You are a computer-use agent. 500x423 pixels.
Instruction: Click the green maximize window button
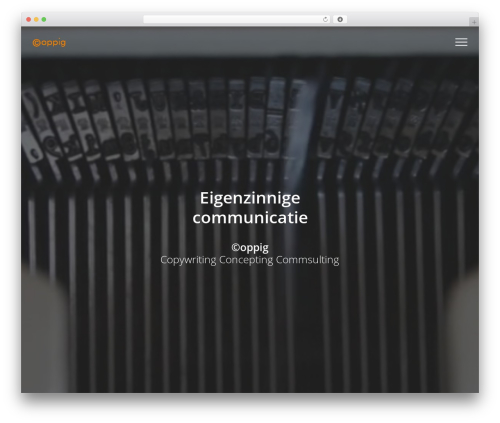tap(44, 20)
